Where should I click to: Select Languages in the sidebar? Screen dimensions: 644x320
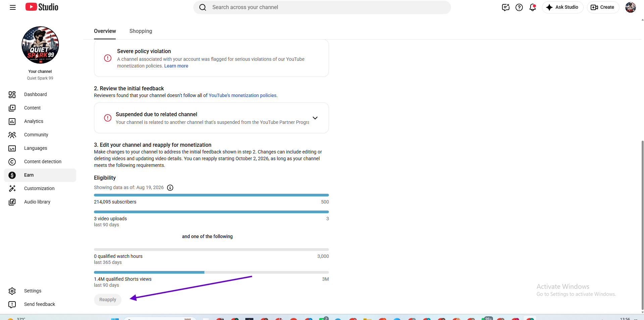pos(40,148)
